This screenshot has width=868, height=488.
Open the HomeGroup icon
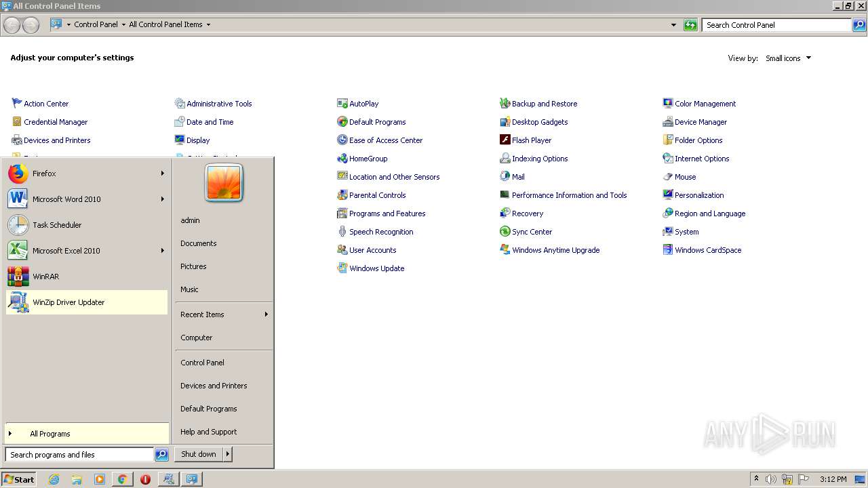pos(342,159)
